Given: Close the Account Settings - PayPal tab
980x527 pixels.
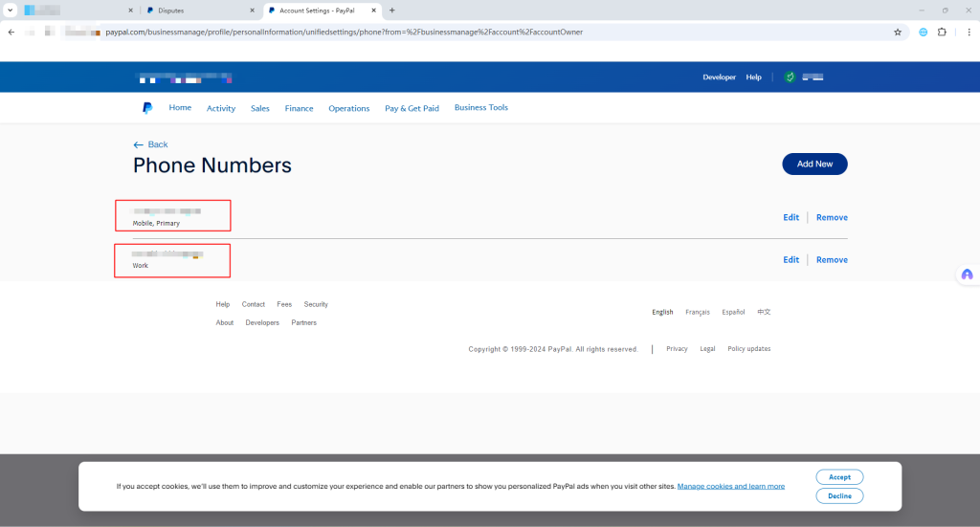Looking at the screenshot, I should tap(374, 10).
